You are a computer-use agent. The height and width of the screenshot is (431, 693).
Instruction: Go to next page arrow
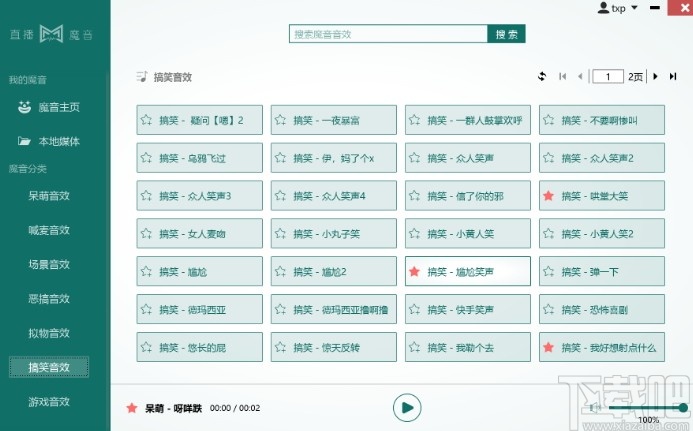tap(655, 76)
